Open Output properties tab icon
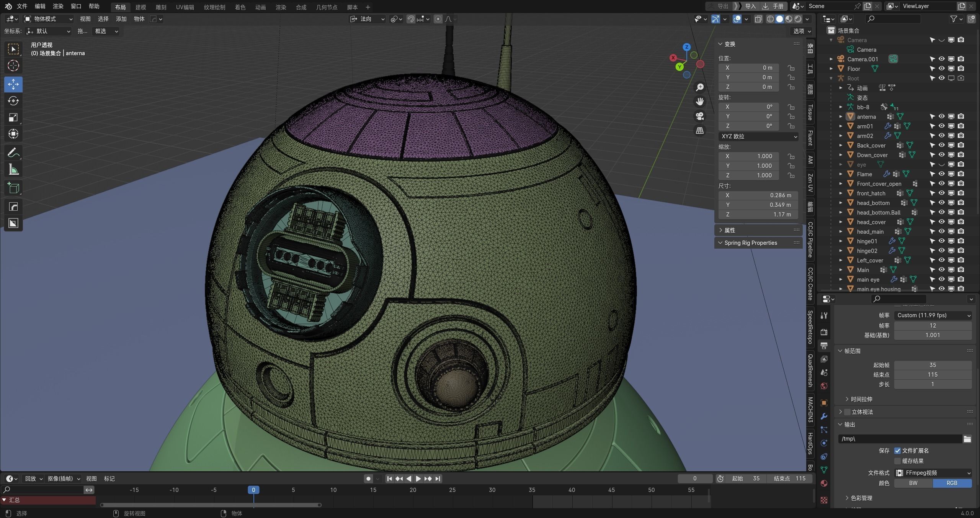Screen dimensions: 980x518 click(x=824, y=346)
